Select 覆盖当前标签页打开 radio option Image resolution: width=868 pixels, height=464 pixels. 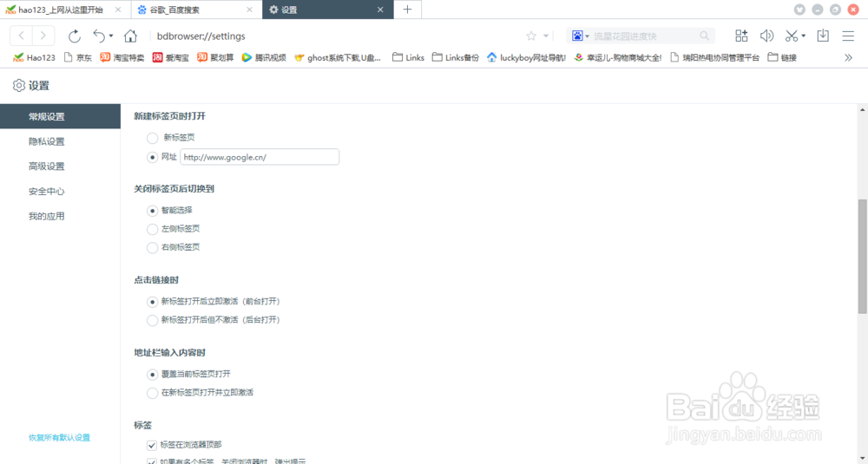pos(152,375)
